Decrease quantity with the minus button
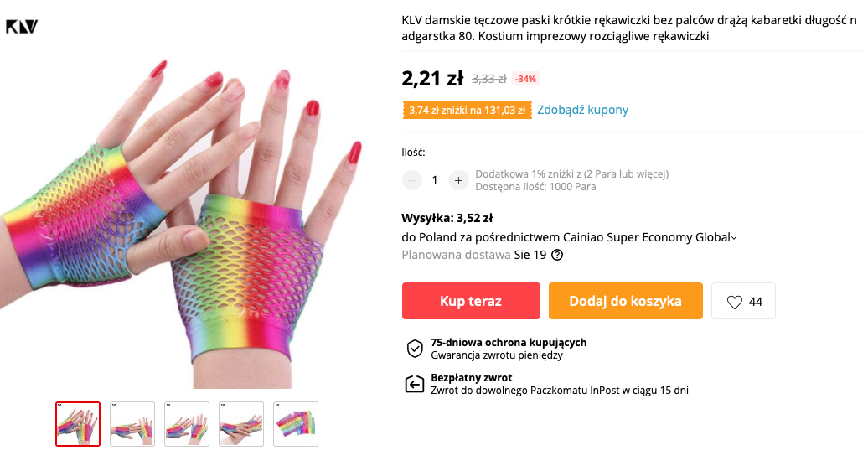Viewport: 868px width, 466px height. pyautogui.click(x=412, y=180)
